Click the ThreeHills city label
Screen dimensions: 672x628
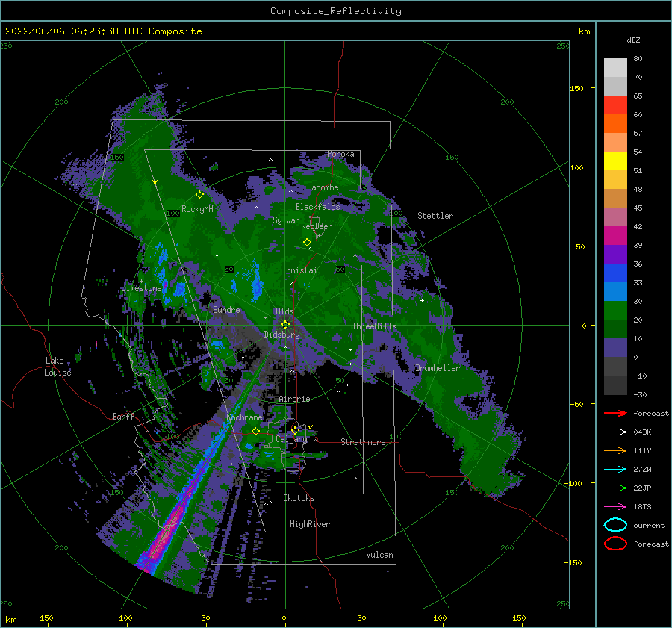(x=375, y=326)
